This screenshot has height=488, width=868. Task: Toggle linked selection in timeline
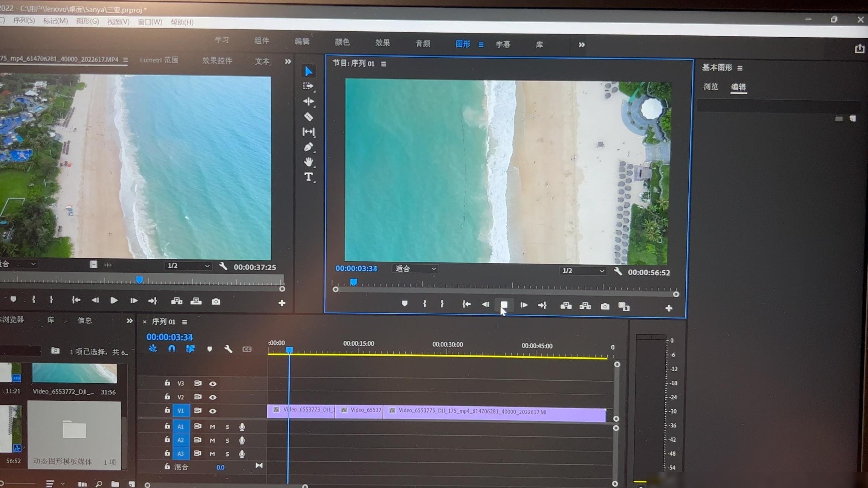point(190,349)
